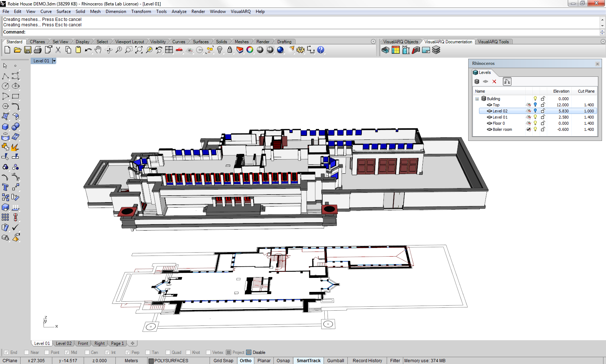Close the Rhinoceros Levels panel

[597, 64]
